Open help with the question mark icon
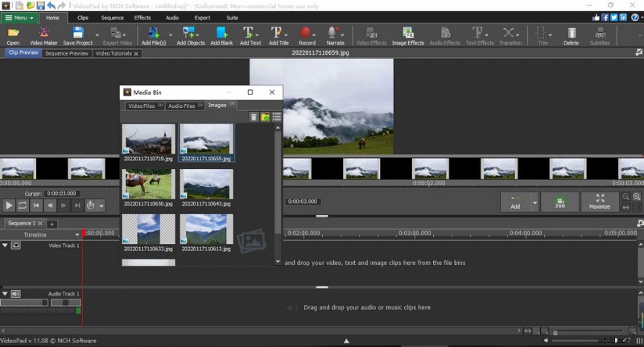The height and width of the screenshot is (347, 644). [635, 17]
